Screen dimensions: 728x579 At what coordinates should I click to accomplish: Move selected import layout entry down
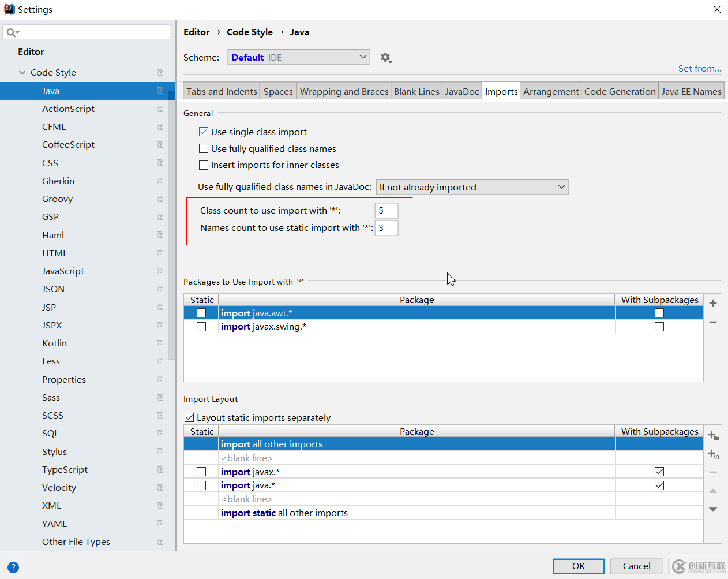[x=713, y=509]
